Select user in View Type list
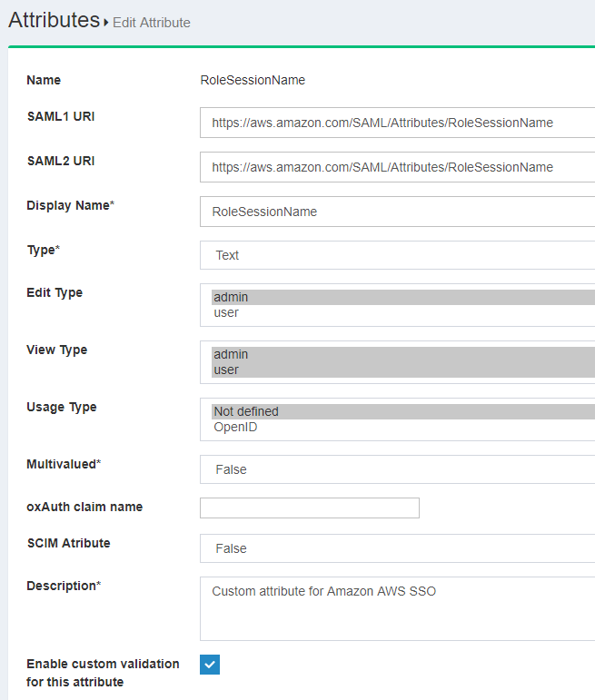Screen dimensions: 595x700 click(226, 370)
